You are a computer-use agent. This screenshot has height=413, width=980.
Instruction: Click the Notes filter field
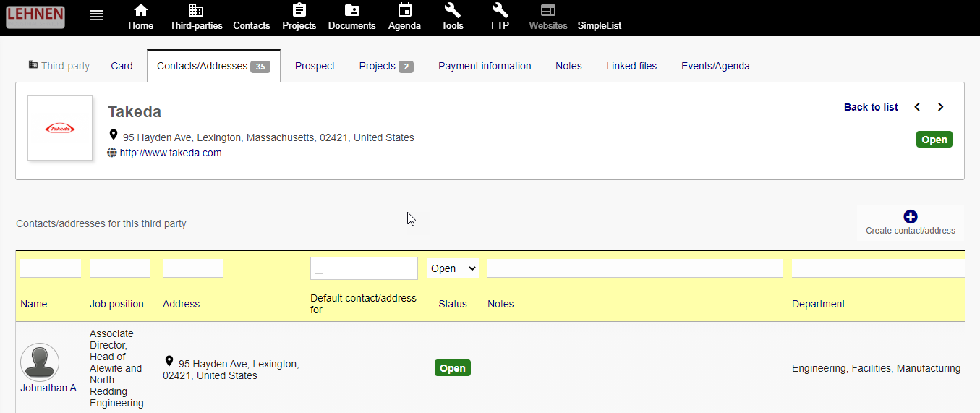tap(635, 268)
